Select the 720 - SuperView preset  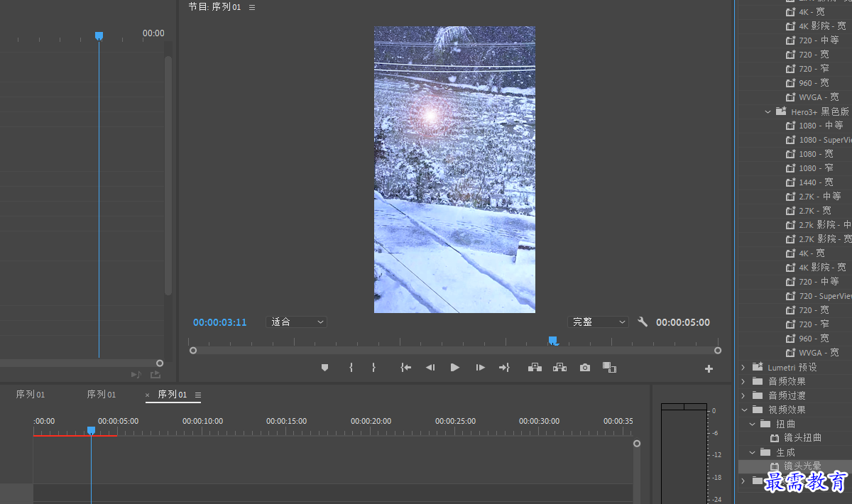coord(825,296)
